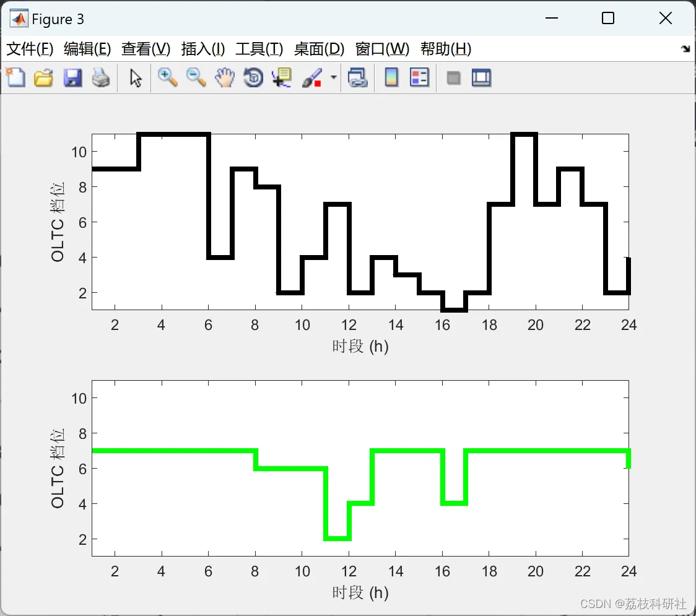Click y-axis tick label 10 in upper plot

[x=79, y=152]
